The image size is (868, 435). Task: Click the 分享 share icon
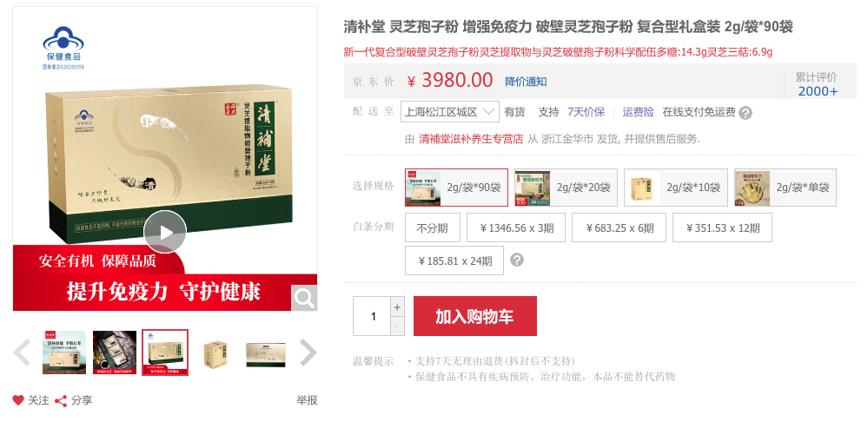[60, 400]
